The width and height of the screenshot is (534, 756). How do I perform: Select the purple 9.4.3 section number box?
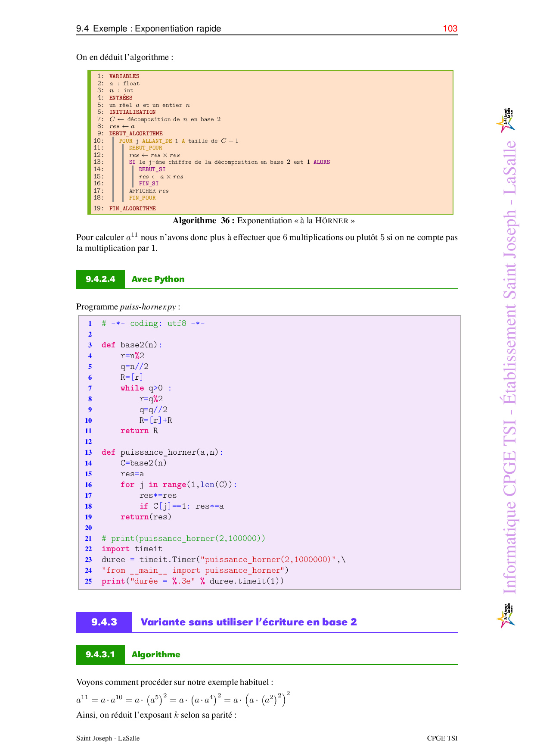pos(104,622)
